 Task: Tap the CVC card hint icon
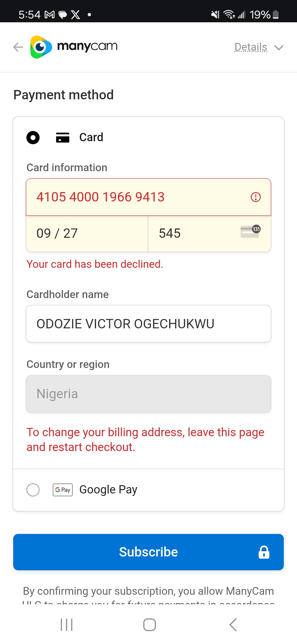250,231
